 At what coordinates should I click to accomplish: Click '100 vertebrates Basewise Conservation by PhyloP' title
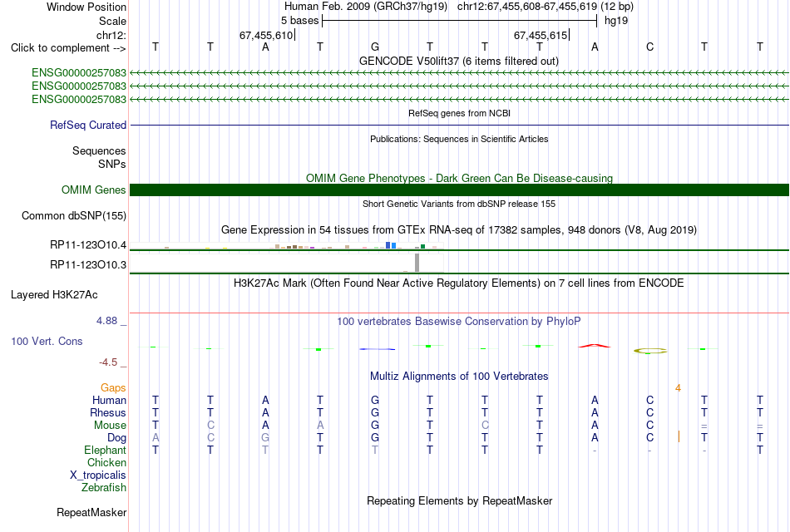click(459, 322)
